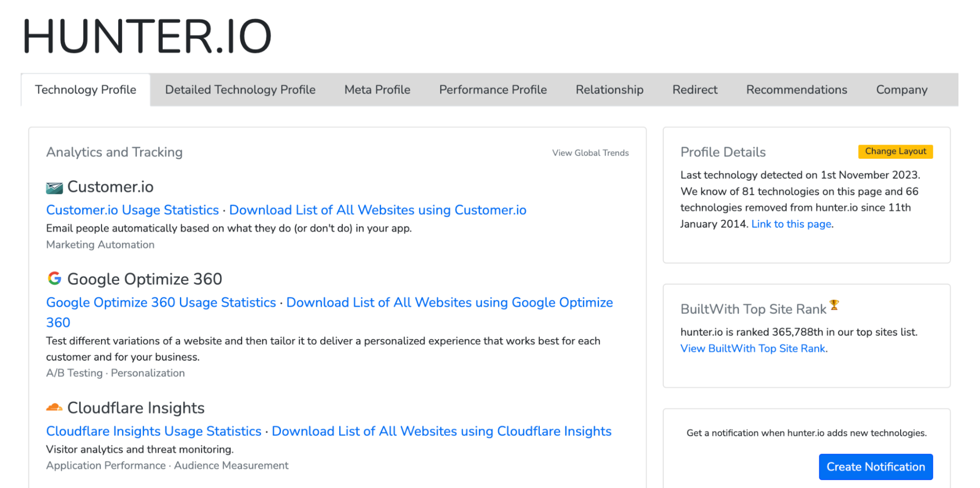This screenshot has width=980, height=488.
Task: Open Customer.io Usage Statistics link
Action: [x=132, y=210]
